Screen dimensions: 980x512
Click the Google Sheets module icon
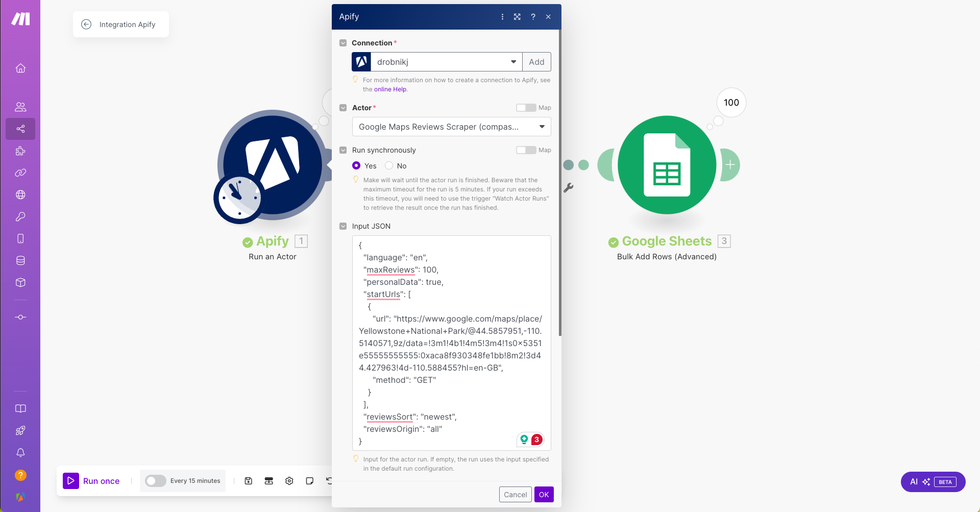pyautogui.click(x=667, y=165)
